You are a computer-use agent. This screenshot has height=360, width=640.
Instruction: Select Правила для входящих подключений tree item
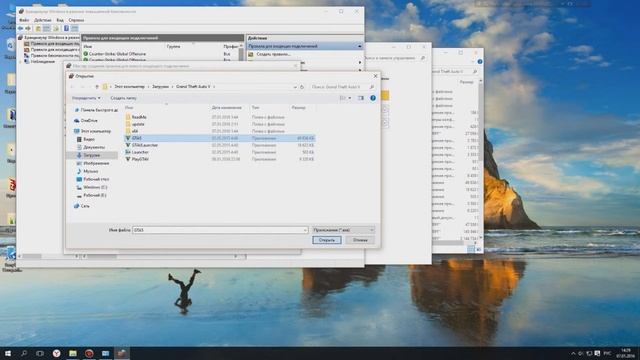tap(51, 43)
